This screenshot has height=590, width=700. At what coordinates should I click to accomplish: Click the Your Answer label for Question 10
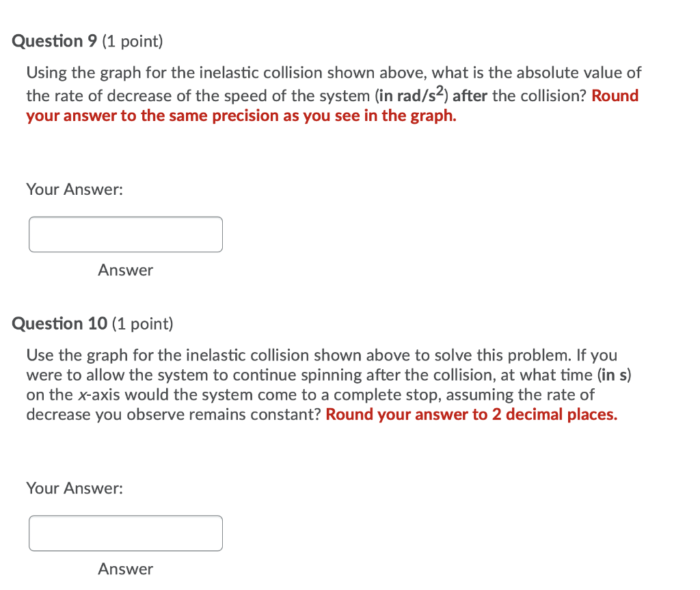click(75, 488)
